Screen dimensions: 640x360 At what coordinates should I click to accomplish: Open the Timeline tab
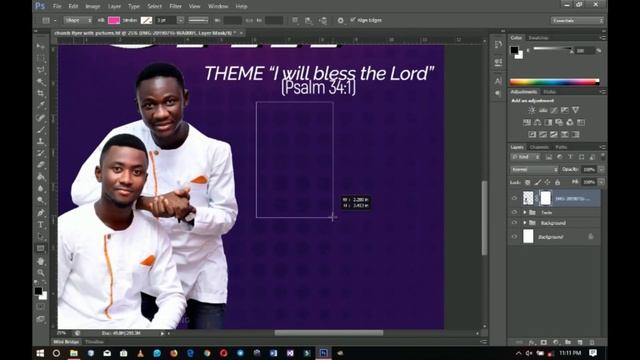click(94, 342)
